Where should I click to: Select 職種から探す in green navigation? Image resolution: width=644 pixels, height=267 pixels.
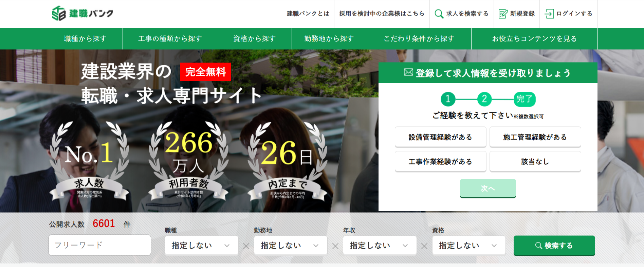85,39
